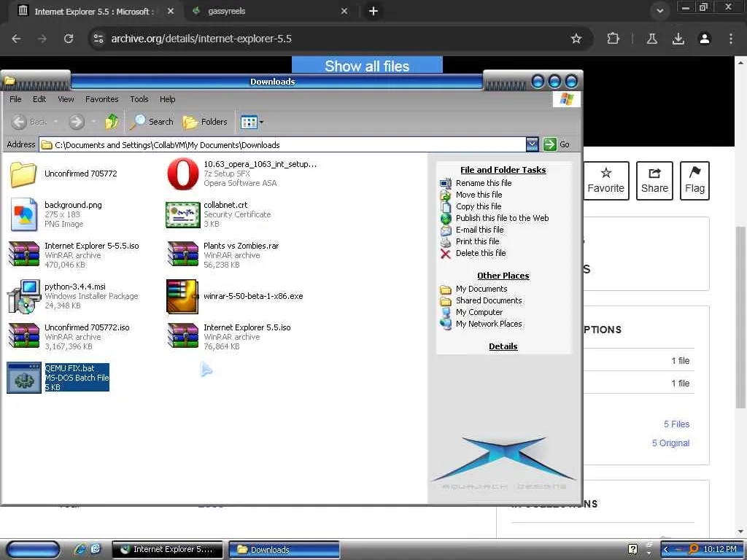Select the background.png file icon
This screenshot has height=560, width=747.
[x=23, y=214]
